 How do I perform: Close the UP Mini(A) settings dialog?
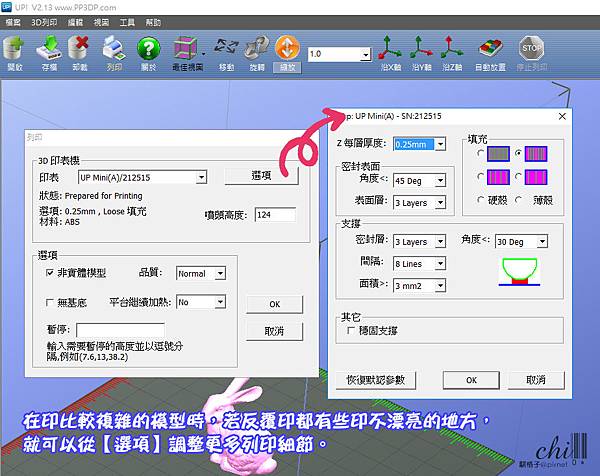tap(562, 116)
